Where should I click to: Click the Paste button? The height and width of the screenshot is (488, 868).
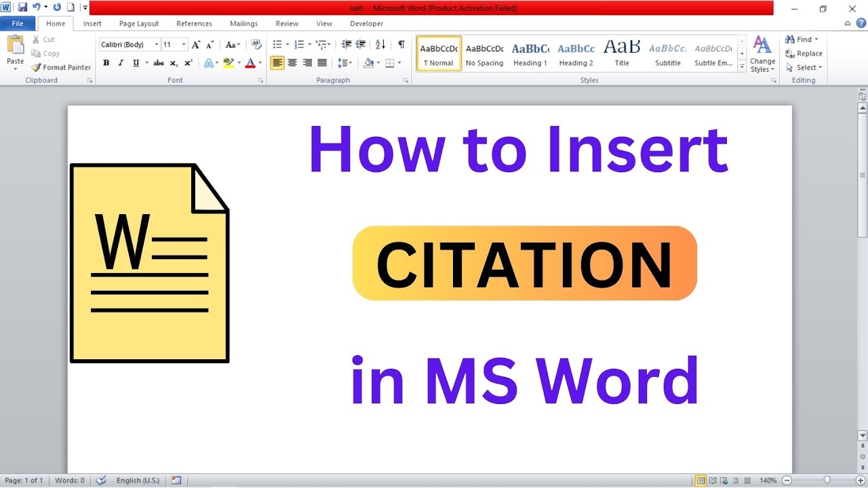[x=15, y=54]
